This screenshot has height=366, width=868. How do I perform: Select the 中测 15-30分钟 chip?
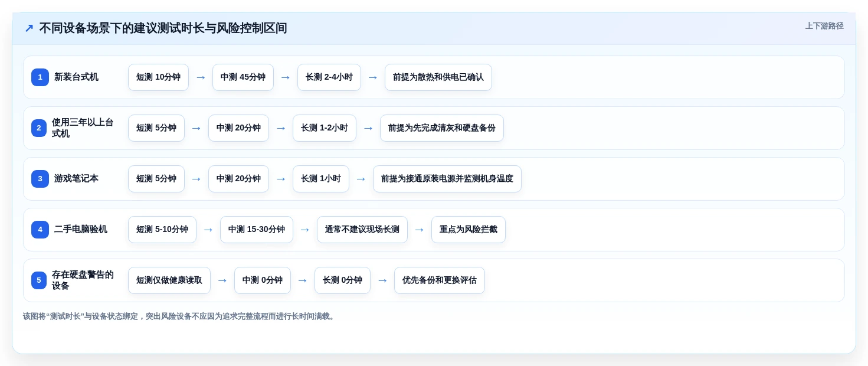pos(257,230)
